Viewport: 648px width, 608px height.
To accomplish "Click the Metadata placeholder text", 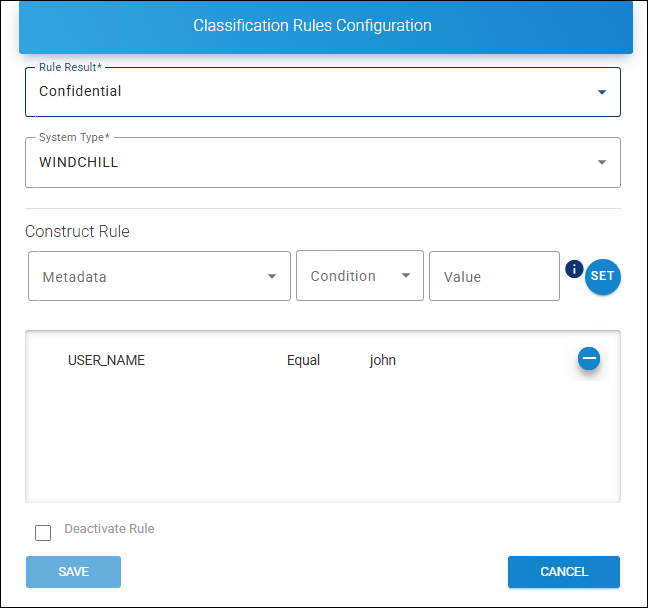I will coord(74,277).
